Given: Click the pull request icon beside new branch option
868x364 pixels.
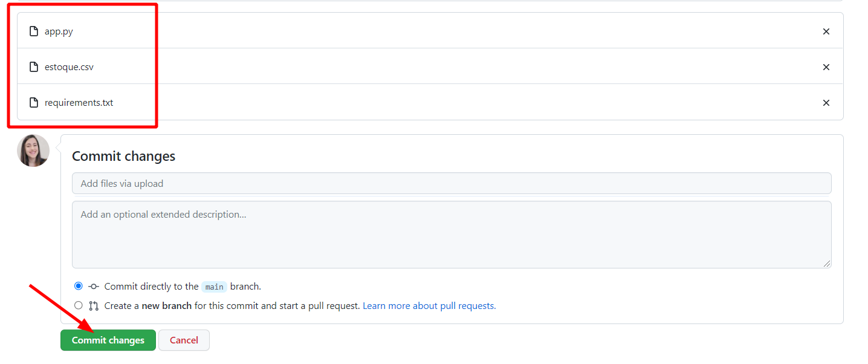Looking at the screenshot, I should click(94, 306).
